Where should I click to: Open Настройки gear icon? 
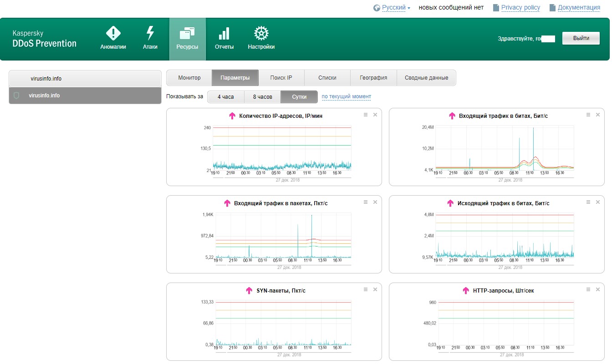tap(261, 34)
